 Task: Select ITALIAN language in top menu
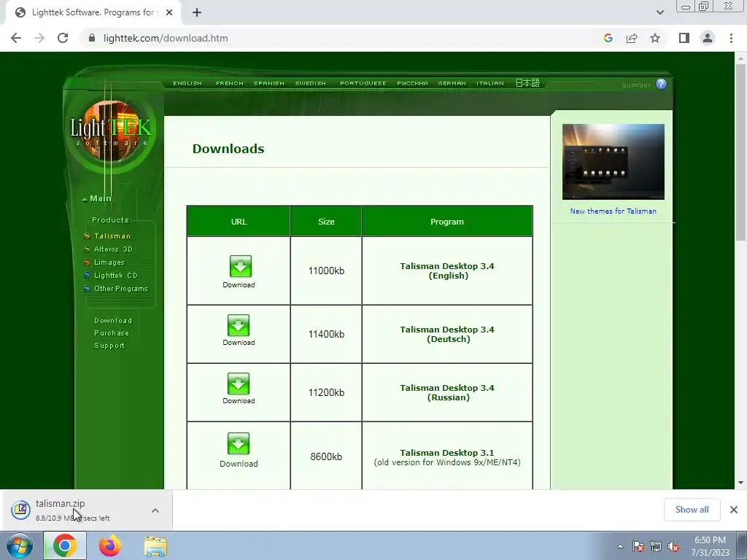click(489, 83)
